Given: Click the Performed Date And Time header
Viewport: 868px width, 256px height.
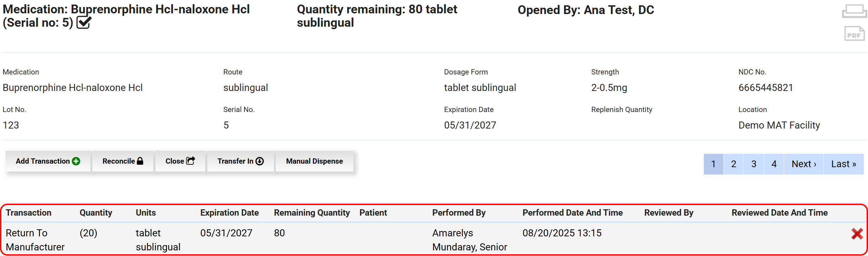Looking at the screenshot, I should (x=572, y=213).
